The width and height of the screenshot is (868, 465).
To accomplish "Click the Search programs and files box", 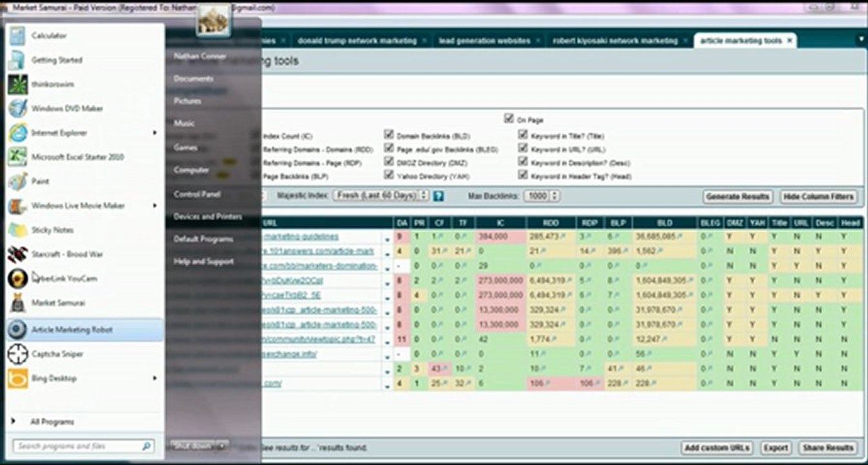I will tap(77, 446).
